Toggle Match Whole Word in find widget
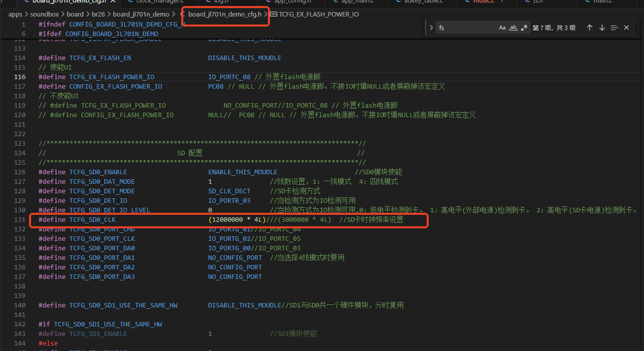644x351 pixels. pyautogui.click(x=513, y=28)
